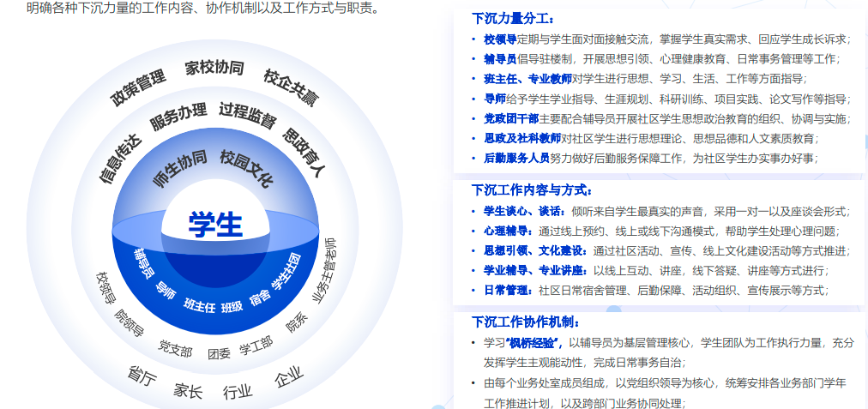Viewport: 868px width, 409px height.
Task: Click 辅导员 in the blue ring
Action: (143, 265)
